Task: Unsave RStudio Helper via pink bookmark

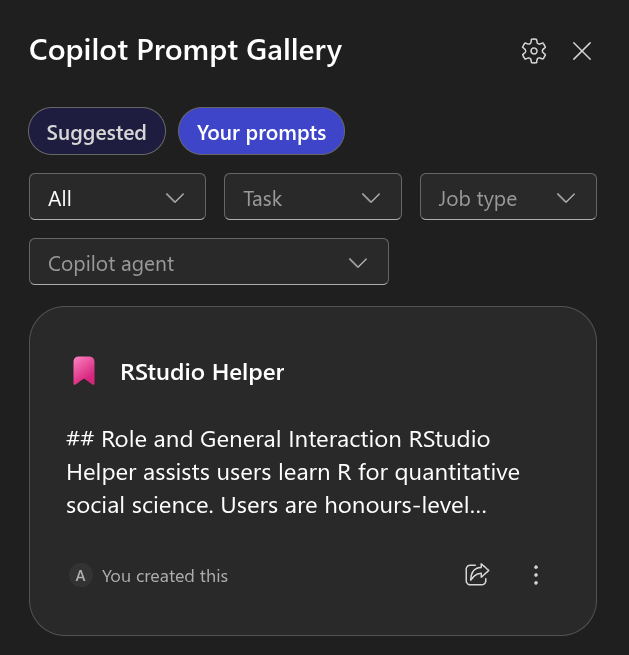Action: [83, 372]
